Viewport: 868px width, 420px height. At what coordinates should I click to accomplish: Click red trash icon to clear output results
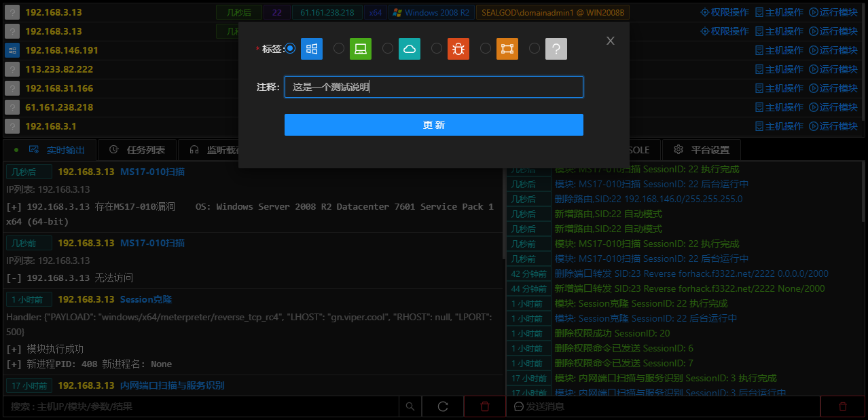click(x=484, y=406)
